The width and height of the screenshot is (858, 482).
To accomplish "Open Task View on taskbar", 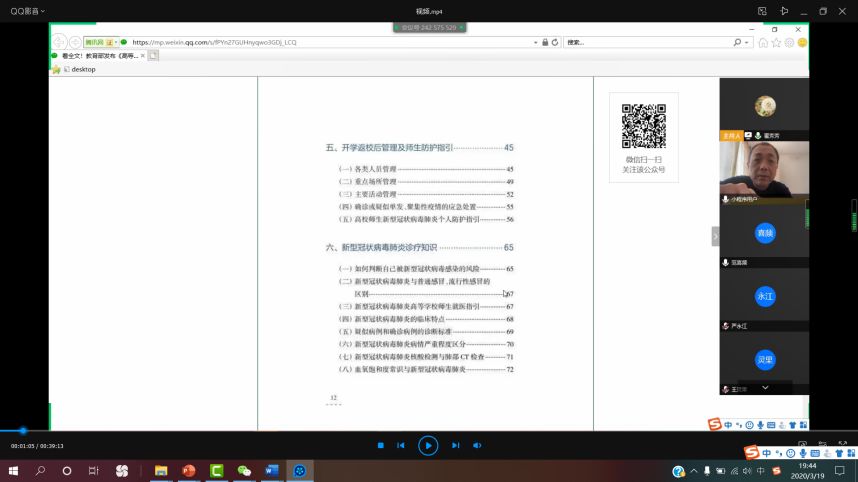I will click(x=94, y=471).
